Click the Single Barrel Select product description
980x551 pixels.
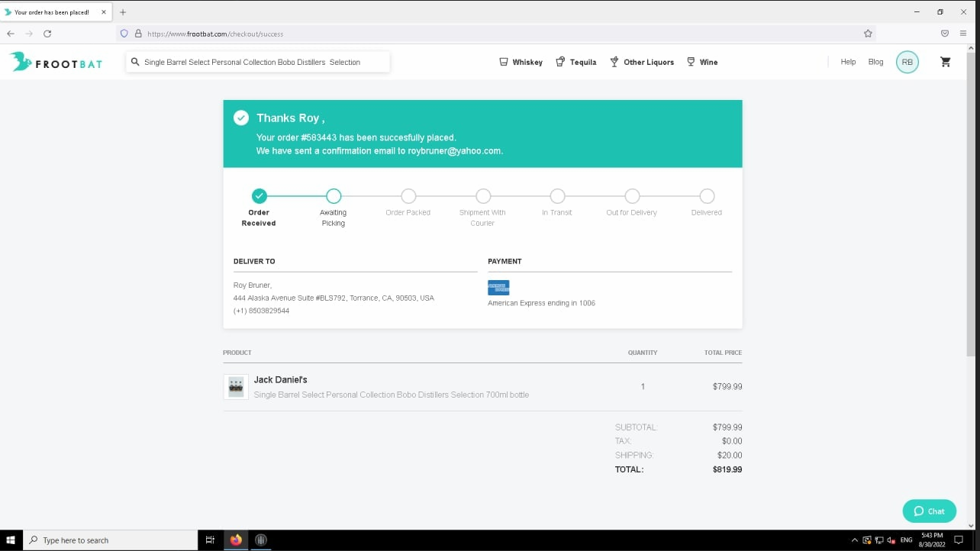(391, 395)
